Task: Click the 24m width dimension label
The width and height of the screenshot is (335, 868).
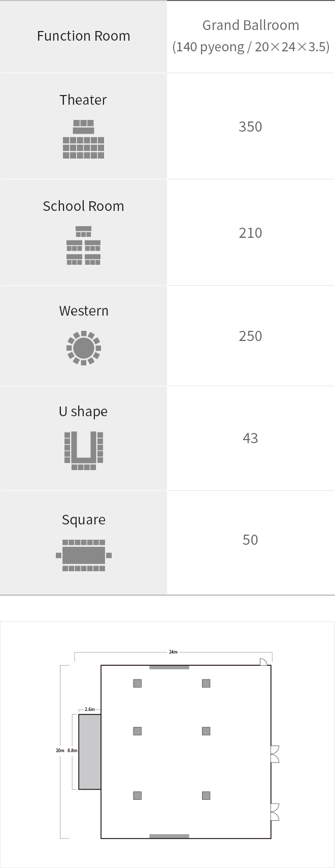Action: (173, 652)
